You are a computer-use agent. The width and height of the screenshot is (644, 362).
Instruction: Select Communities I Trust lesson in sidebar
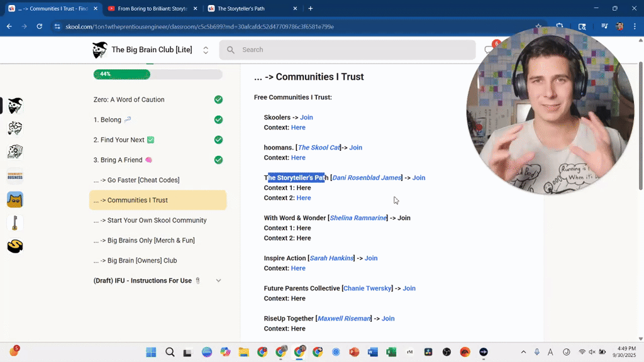point(158,200)
